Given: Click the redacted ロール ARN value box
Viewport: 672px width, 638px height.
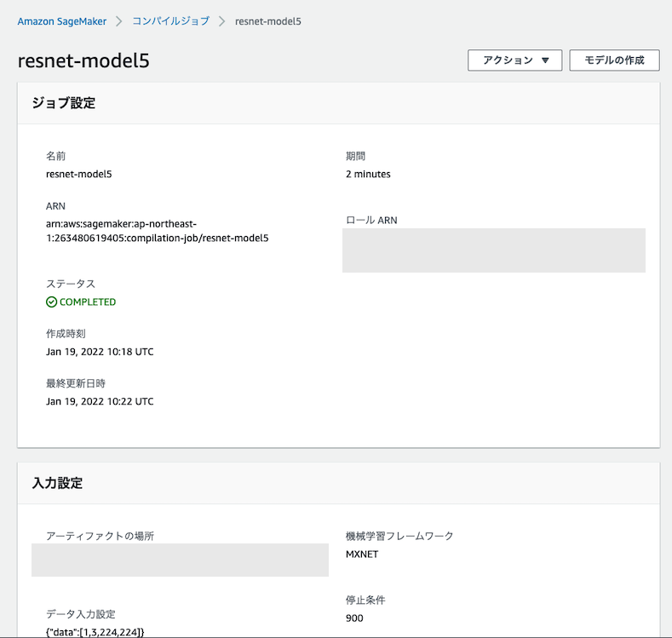Looking at the screenshot, I should tap(493, 250).
